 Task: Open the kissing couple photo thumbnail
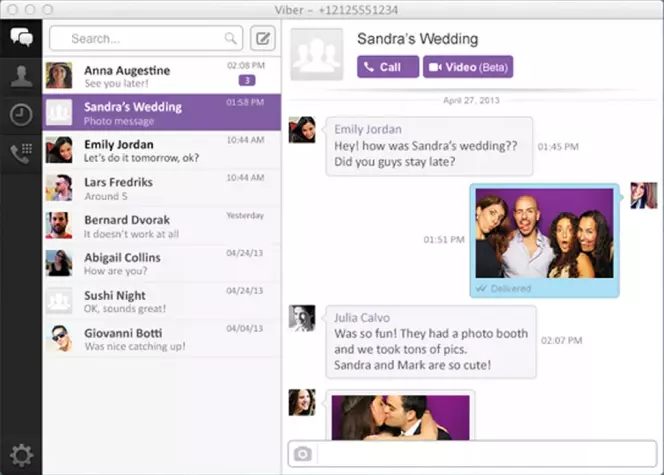[400, 418]
